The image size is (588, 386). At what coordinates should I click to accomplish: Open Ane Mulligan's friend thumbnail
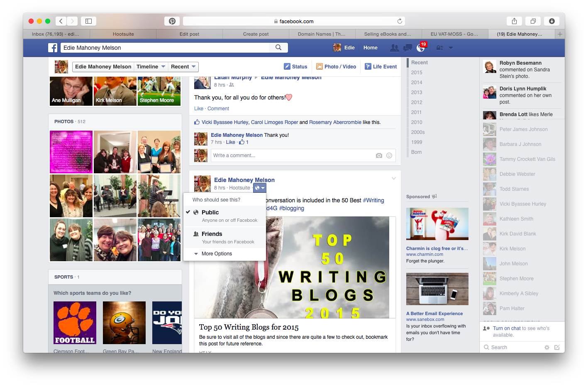point(71,91)
